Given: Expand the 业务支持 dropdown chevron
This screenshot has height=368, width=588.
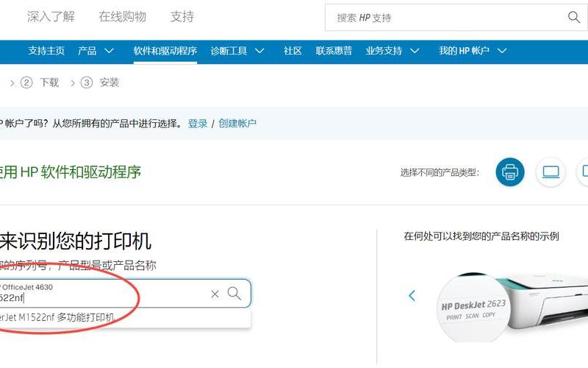Looking at the screenshot, I should (415, 51).
